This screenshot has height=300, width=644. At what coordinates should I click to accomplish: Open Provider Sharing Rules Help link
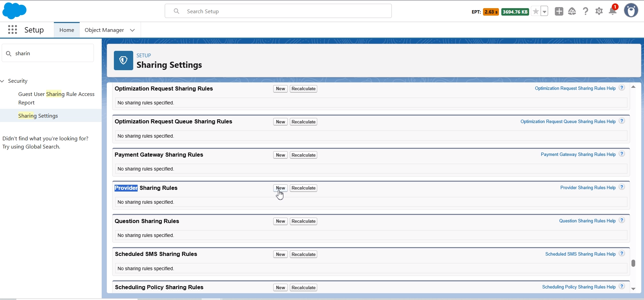[x=588, y=187]
